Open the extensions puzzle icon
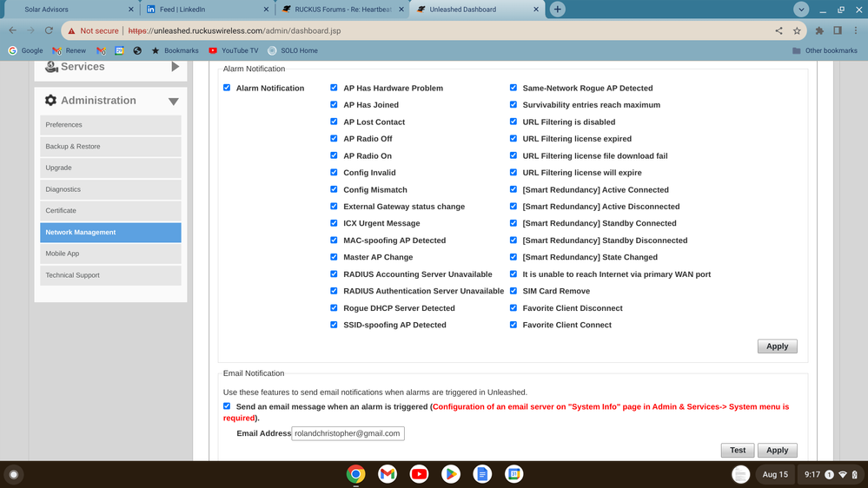This screenshot has width=868, height=488. 820,31
